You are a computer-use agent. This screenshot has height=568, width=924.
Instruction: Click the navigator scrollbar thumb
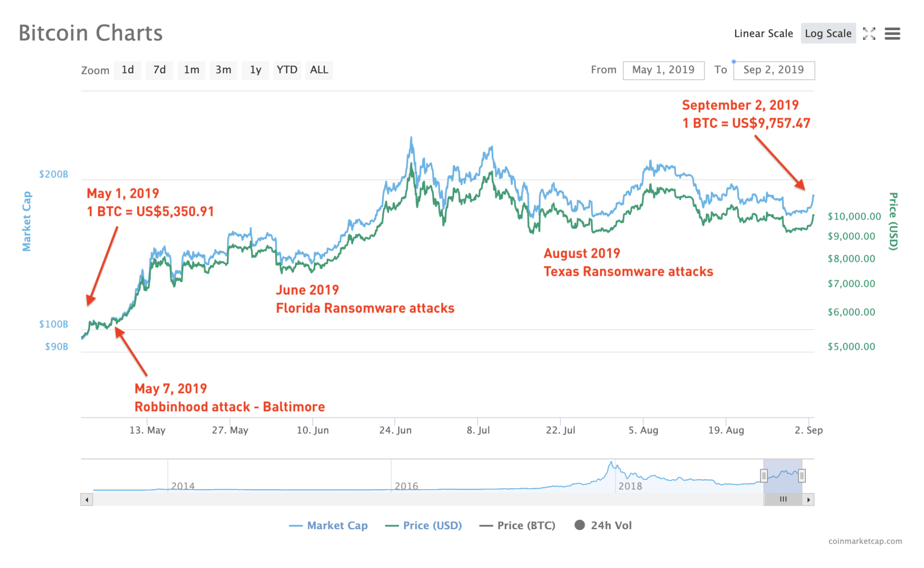(x=783, y=499)
